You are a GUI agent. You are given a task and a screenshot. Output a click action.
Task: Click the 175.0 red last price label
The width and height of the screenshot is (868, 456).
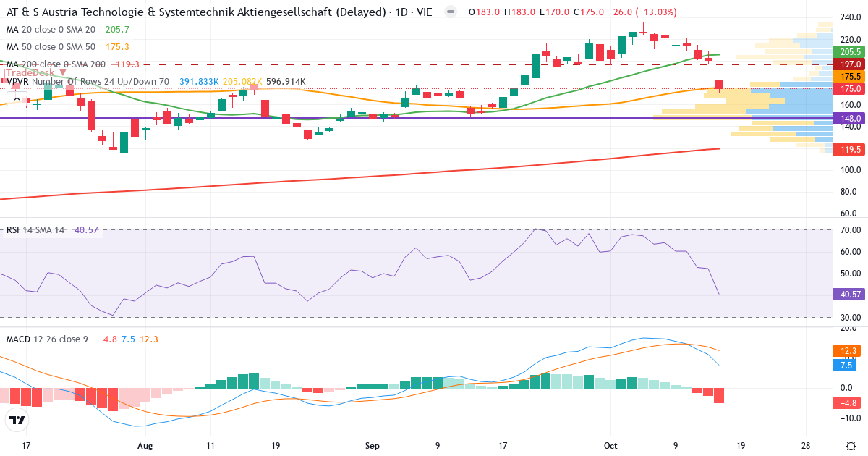[851, 89]
